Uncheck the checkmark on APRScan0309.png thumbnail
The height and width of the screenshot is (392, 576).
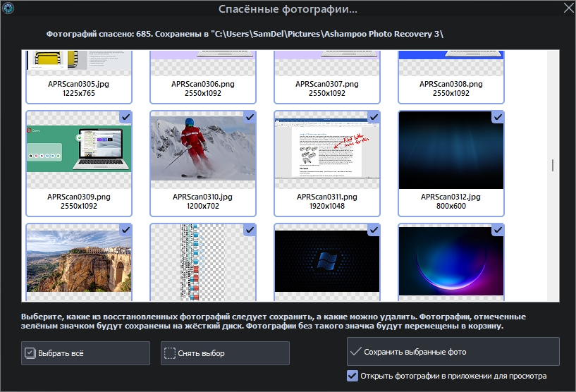(x=125, y=117)
